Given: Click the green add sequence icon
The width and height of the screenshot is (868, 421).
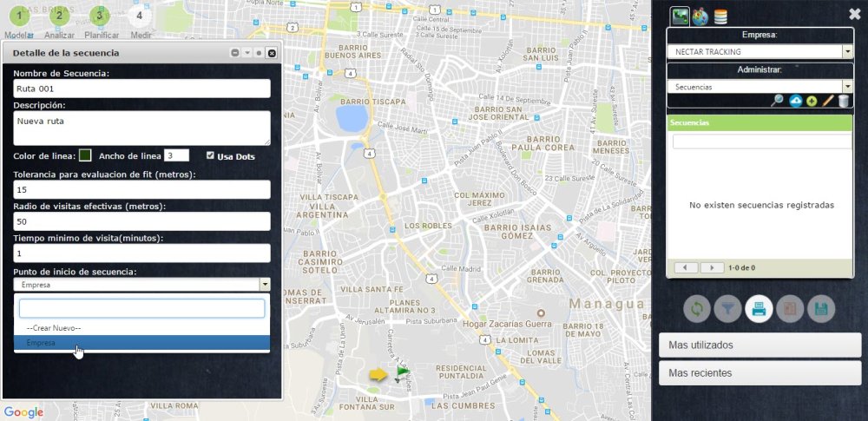Looking at the screenshot, I should click(812, 102).
